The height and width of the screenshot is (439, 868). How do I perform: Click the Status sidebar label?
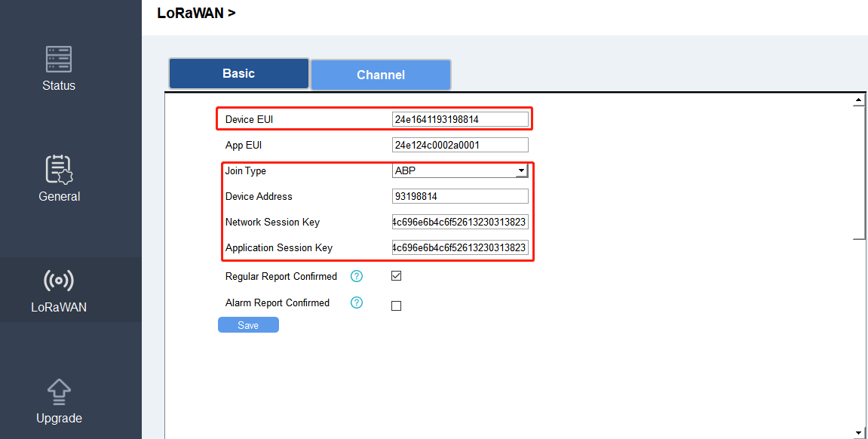[x=59, y=85]
